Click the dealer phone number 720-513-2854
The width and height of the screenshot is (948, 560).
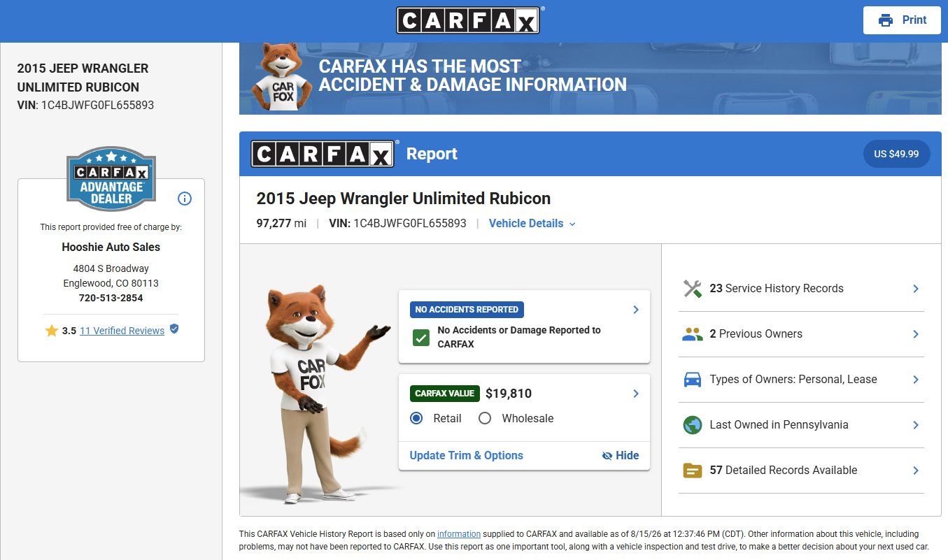pos(111,298)
